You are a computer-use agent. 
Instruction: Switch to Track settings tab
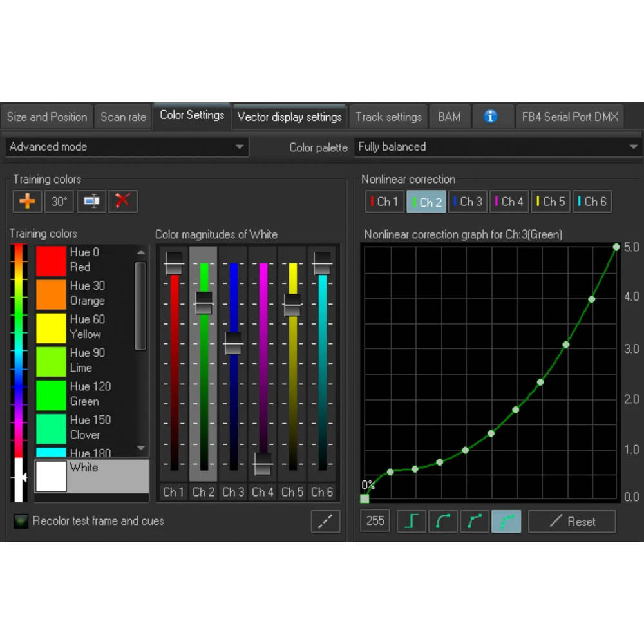[x=388, y=117]
